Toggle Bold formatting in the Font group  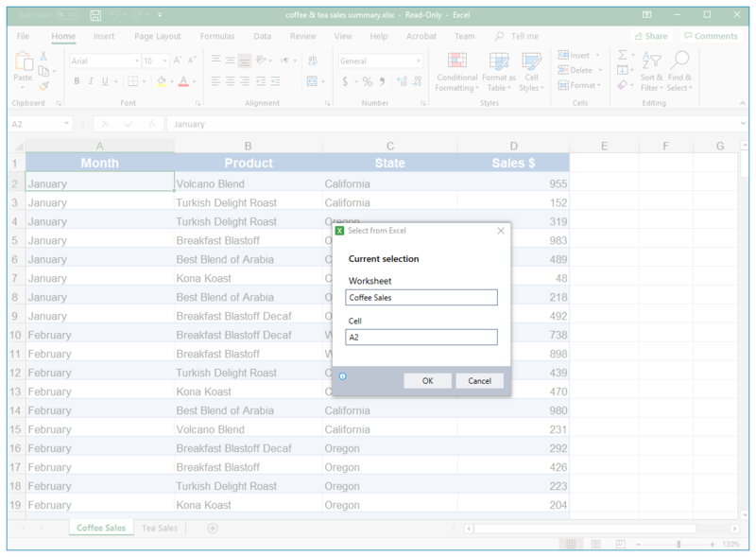[x=76, y=82]
